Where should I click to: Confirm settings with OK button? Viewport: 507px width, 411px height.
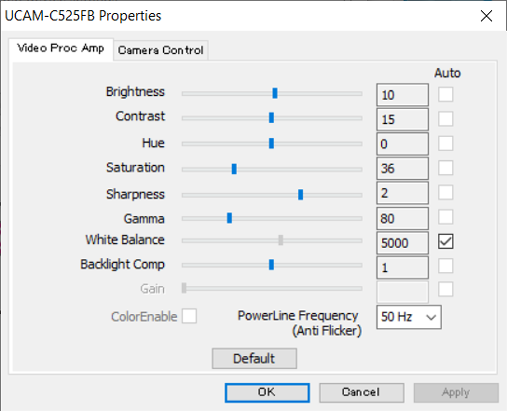[x=267, y=392]
